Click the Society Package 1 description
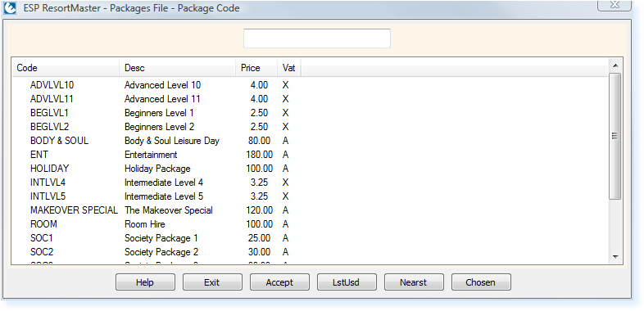This screenshot has width=644, height=311. click(x=161, y=238)
